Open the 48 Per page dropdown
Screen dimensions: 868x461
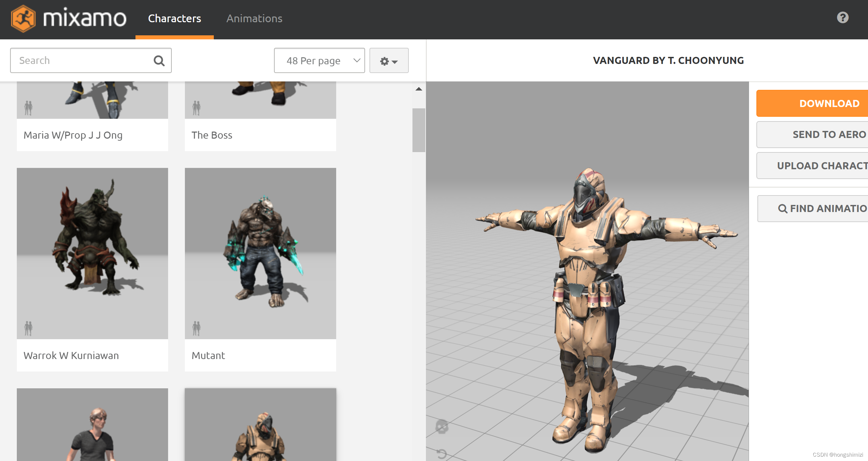click(x=319, y=61)
